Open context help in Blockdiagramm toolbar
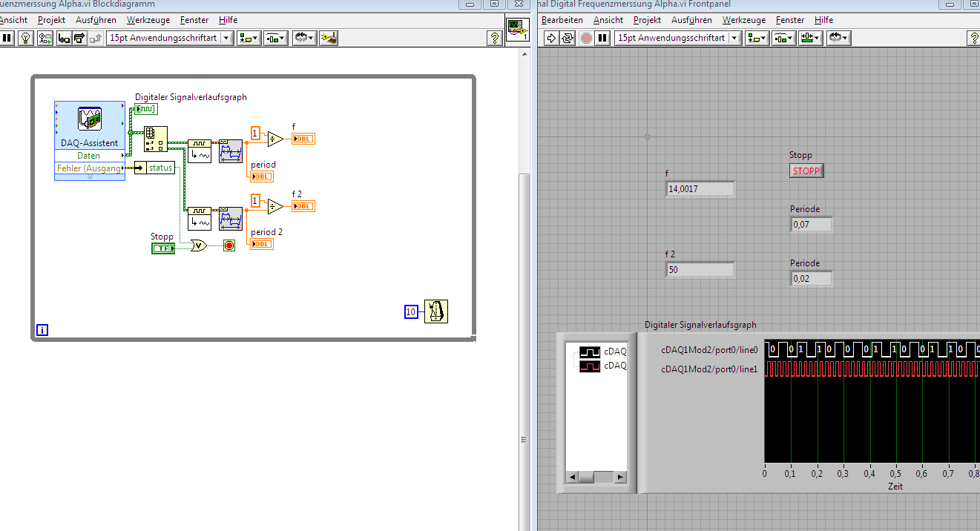Viewport: 980px width, 531px height. pyautogui.click(x=495, y=38)
